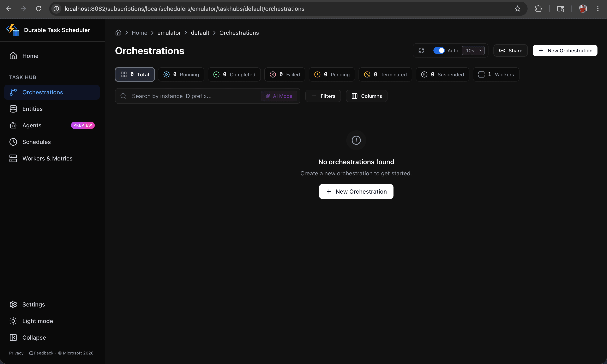
Task: Open Orchestrations in the sidebar
Action: [x=52, y=92]
